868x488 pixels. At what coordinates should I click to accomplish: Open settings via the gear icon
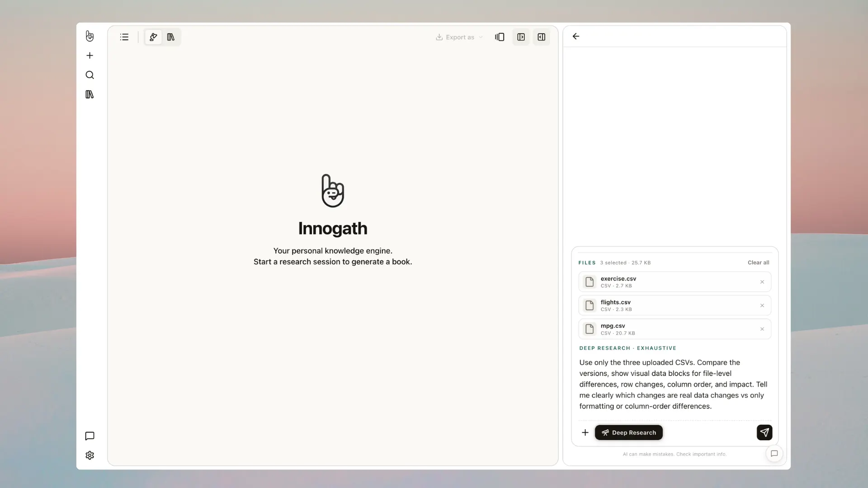coord(90,455)
